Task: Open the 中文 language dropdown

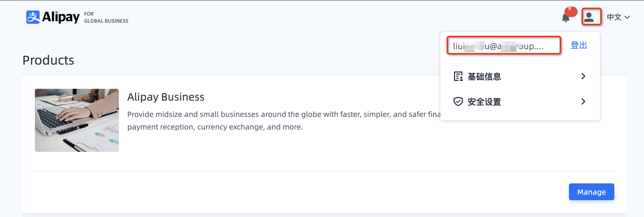Action: click(x=614, y=17)
